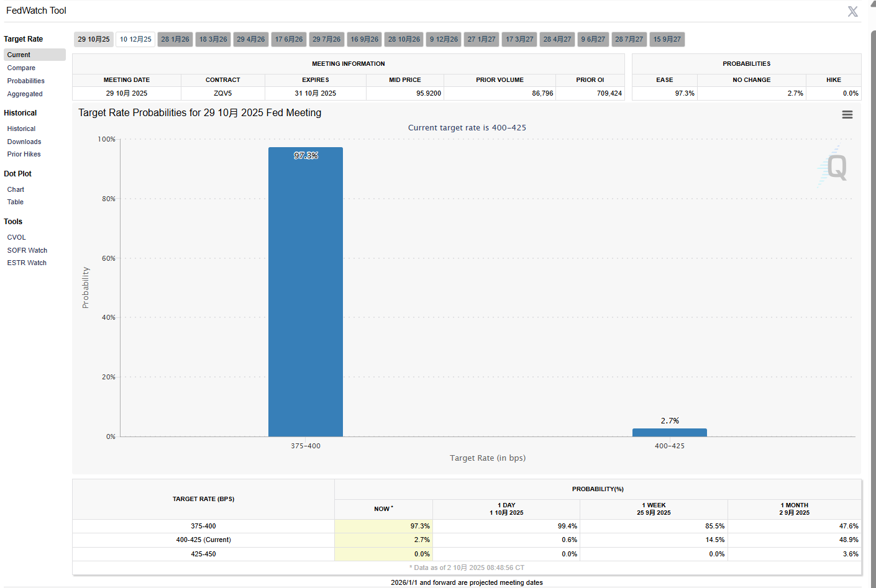Open the chart hamburger menu

pos(847,115)
